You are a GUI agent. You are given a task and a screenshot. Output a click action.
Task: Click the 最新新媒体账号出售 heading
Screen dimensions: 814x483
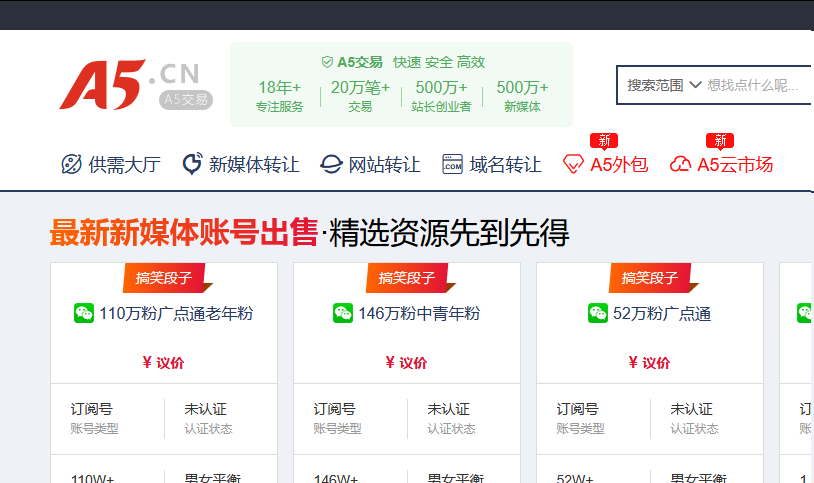click(x=184, y=232)
